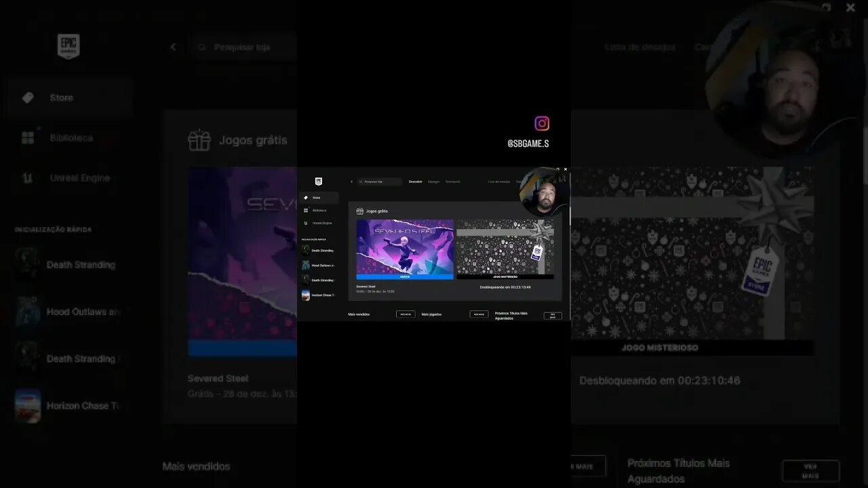Click search field in small centered window

pyautogui.click(x=380, y=182)
